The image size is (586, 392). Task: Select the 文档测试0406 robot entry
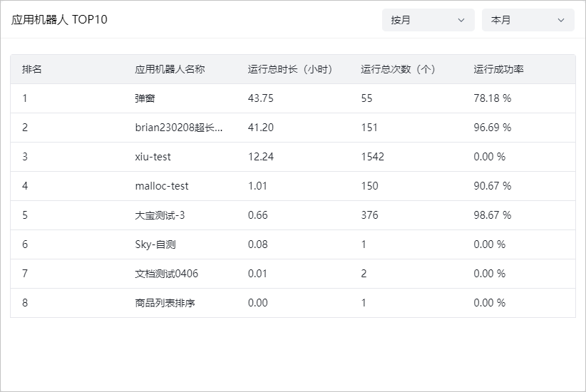167,274
